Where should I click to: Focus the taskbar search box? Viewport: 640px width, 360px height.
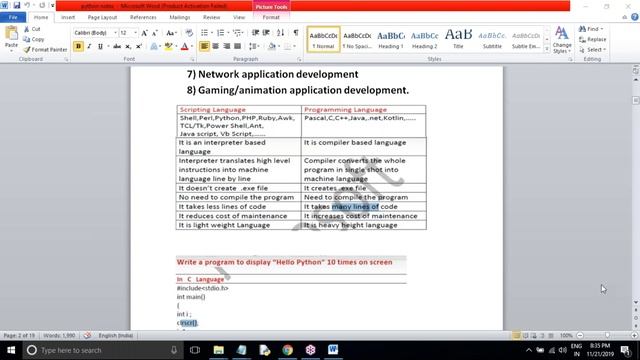click(x=102, y=350)
